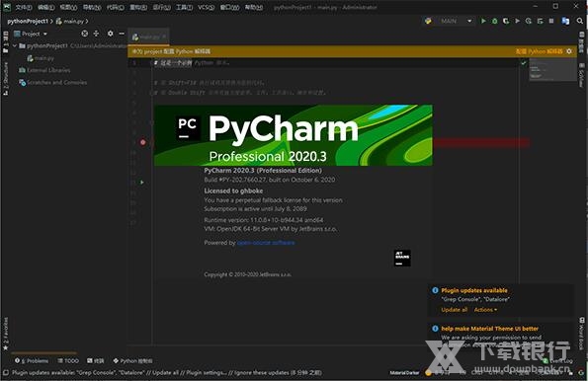Click the Material Darker theme status widget
588x381 pixels.
coord(404,373)
